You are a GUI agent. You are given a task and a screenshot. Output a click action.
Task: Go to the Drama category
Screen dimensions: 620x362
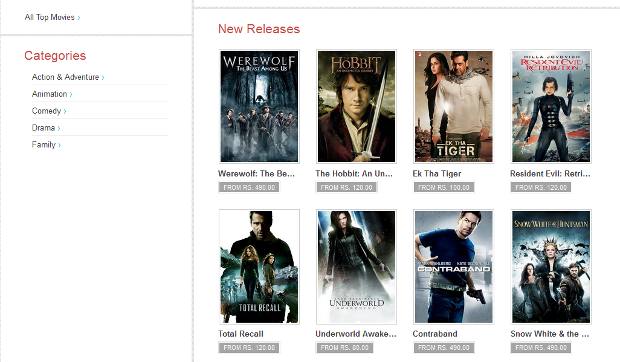46,128
